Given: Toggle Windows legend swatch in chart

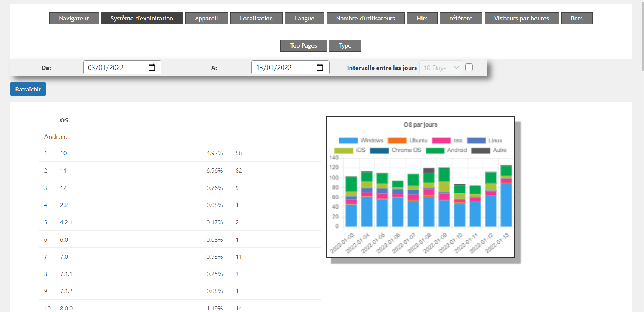Looking at the screenshot, I should (348, 141).
